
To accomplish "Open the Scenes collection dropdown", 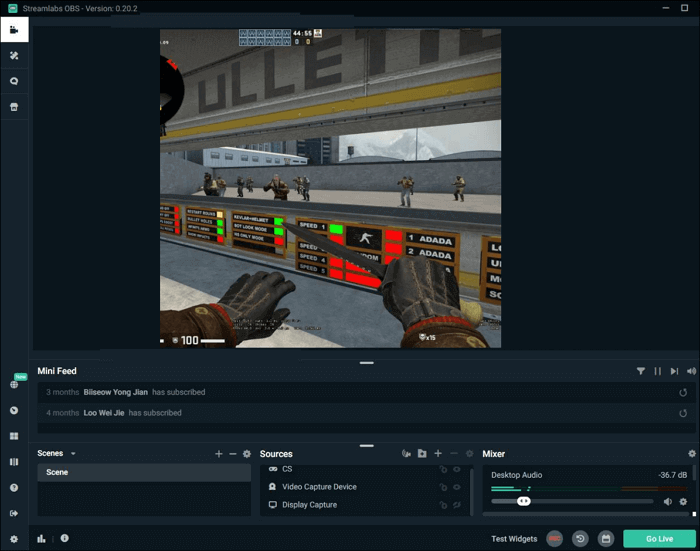I will tap(73, 454).
